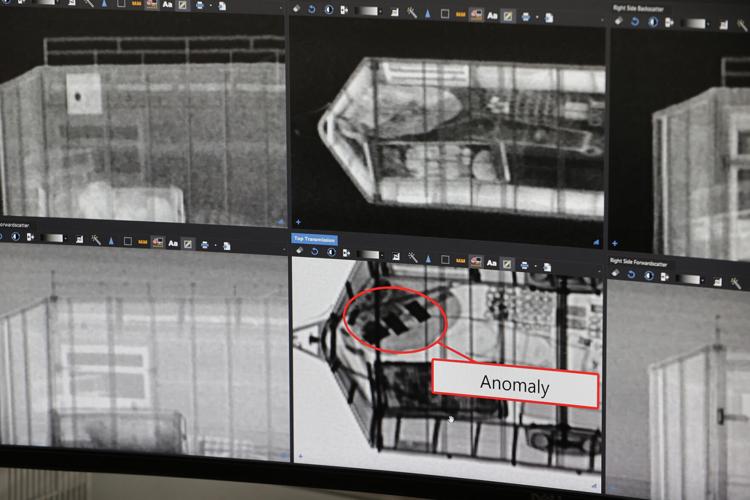
Task: Select eraser tool in Top Transmission toolbar
Action: pyautogui.click(x=299, y=250)
